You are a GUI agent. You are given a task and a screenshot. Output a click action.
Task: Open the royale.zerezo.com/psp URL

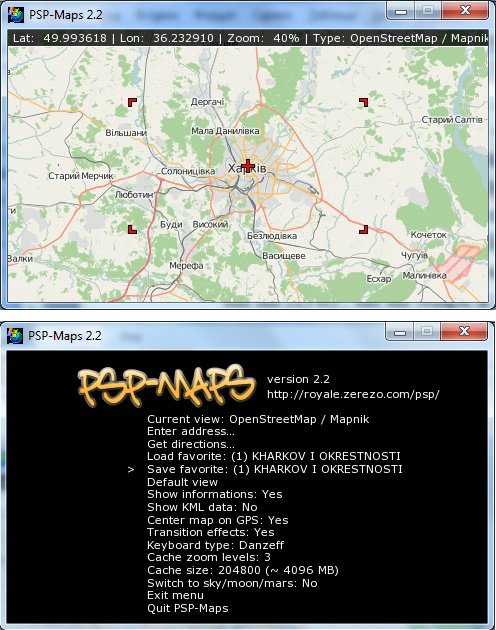(353, 394)
